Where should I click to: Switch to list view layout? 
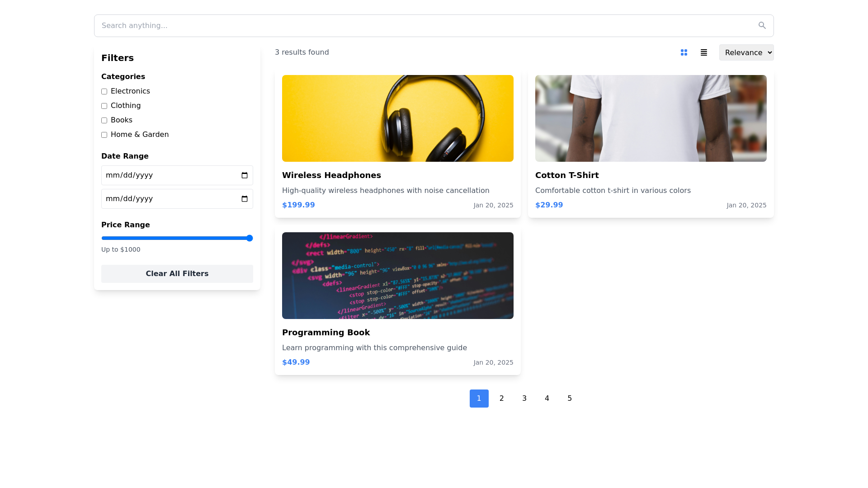(x=704, y=52)
